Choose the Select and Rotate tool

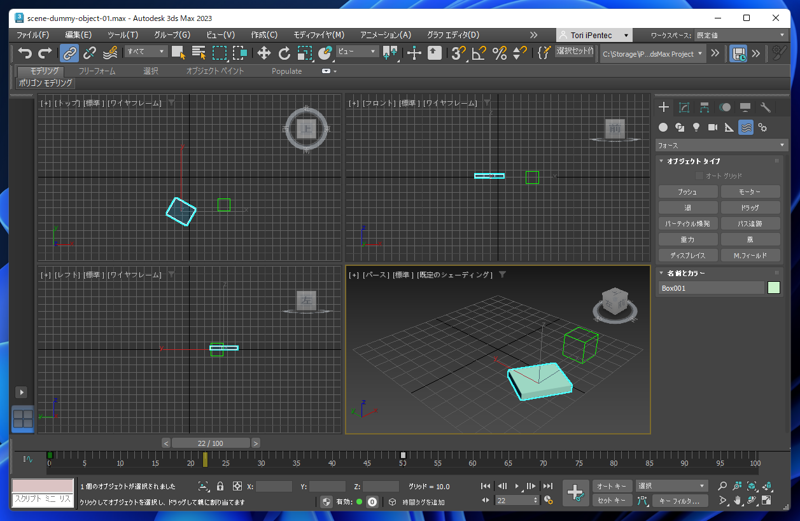pos(284,53)
